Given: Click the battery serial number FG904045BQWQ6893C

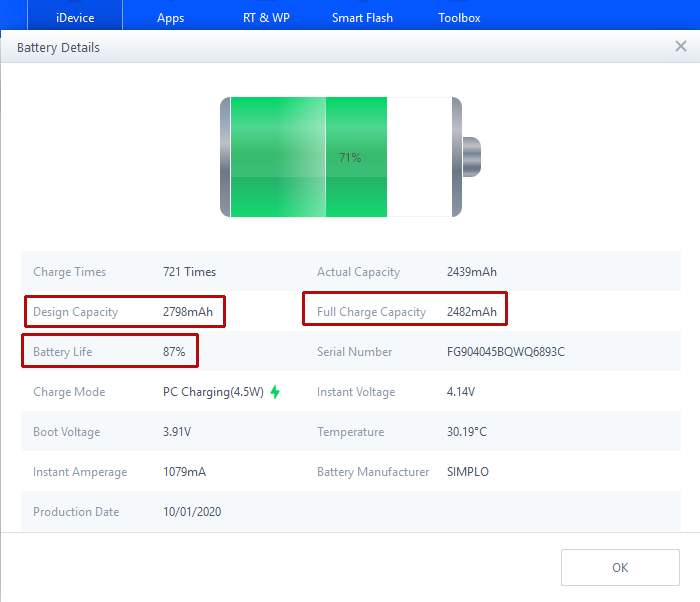Looking at the screenshot, I should (x=505, y=352).
